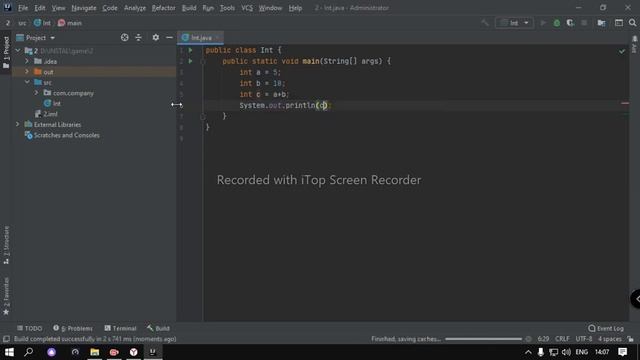The height and width of the screenshot is (360, 640).
Task: Click the 4 spaces indent widget
Action: tap(609, 339)
